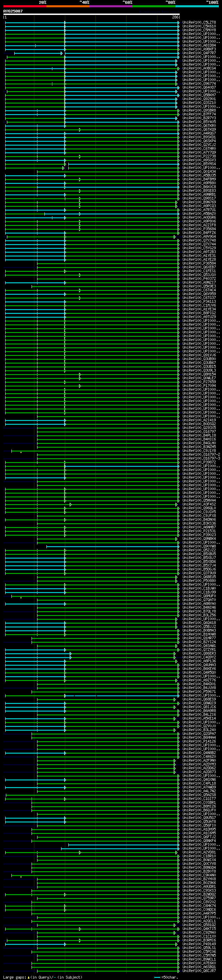Image resolution: width=222 pixels, height=980 pixels.
Task: Click the UniRef100_O96774 label
Action: (199, 84)
